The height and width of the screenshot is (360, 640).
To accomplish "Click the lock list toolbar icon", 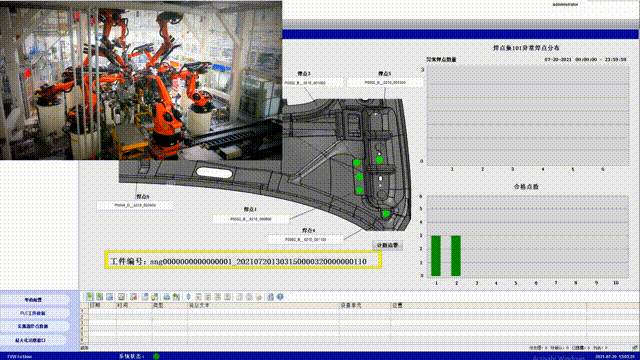I will (121, 297).
